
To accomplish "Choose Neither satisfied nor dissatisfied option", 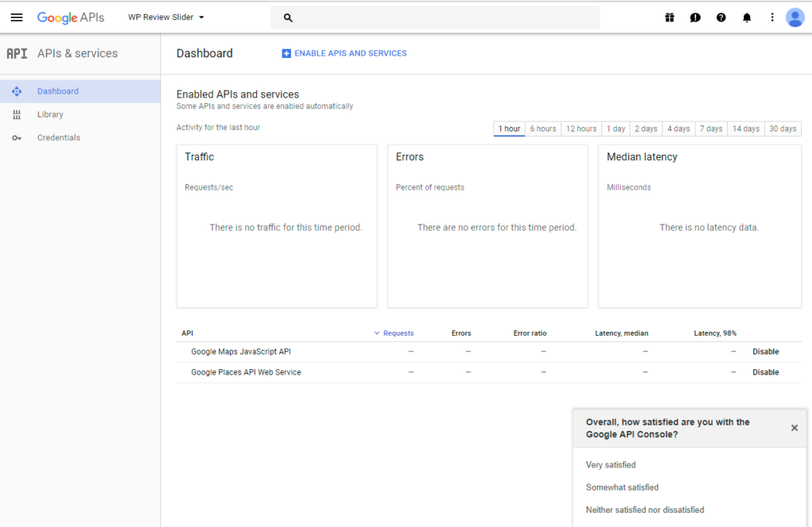I will pos(645,510).
